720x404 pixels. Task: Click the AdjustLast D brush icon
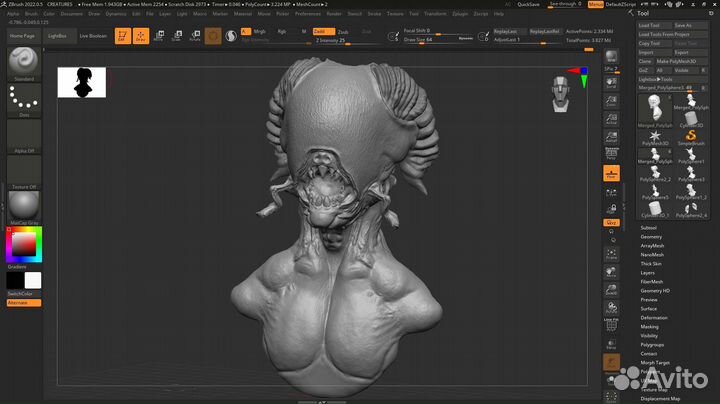click(484, 36)
